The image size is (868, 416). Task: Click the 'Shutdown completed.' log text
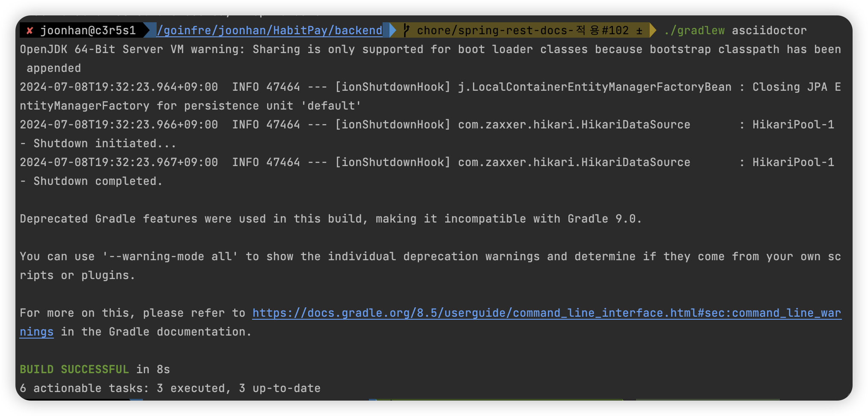click(98, 181)
